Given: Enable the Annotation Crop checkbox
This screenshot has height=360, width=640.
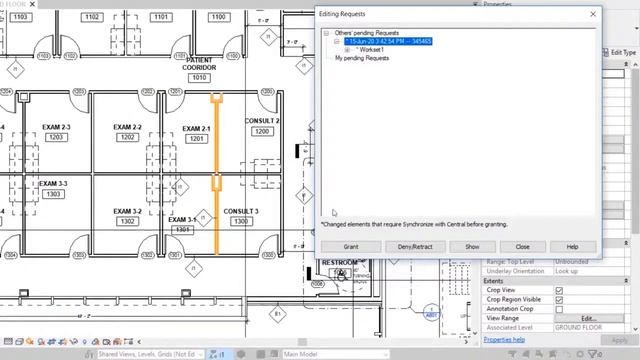Looking at the screenshot, I should [x=559, y=309].
